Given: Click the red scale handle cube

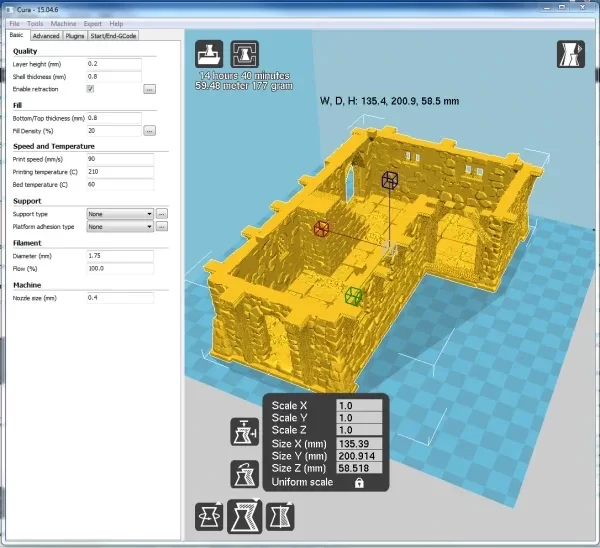Looking at the screenshot, I should [x=321, y=229].
